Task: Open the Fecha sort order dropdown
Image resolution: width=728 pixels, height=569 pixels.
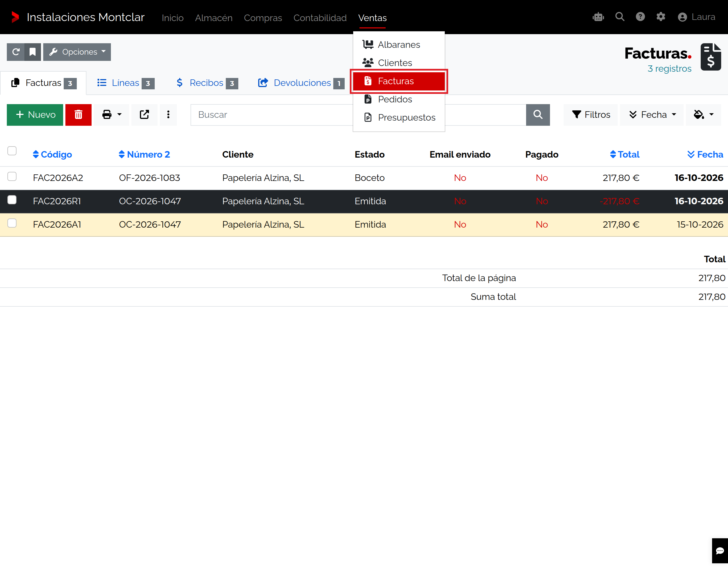Action: [652, 115]
